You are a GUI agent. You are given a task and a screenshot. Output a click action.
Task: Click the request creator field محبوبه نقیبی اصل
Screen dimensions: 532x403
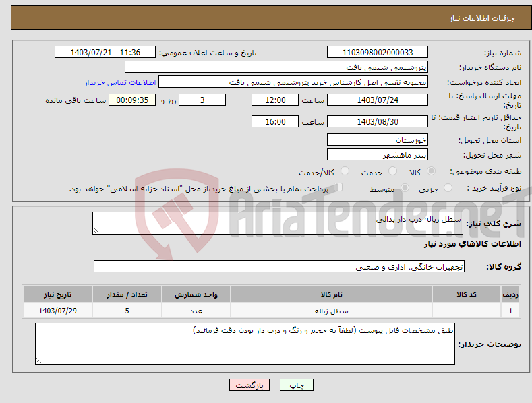(293, 82)
